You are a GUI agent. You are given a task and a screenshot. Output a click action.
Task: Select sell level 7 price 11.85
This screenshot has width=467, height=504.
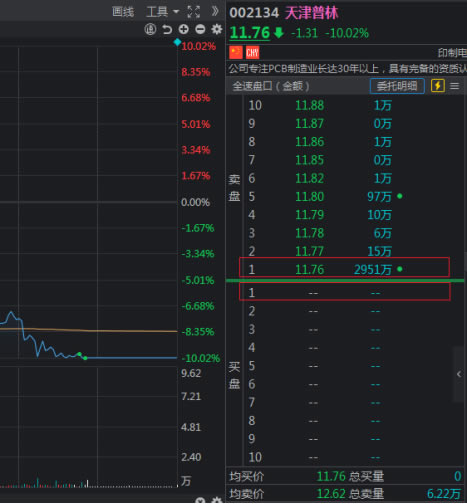click(310, 160)
